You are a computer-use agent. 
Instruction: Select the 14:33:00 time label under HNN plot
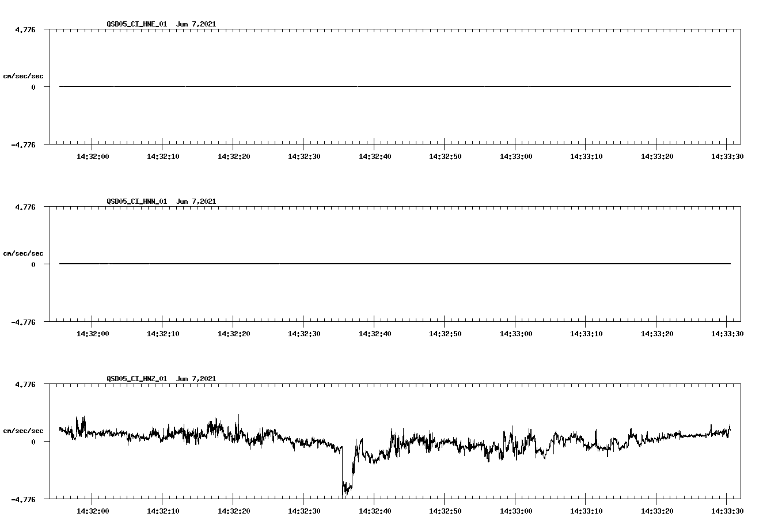click(516, 333)
